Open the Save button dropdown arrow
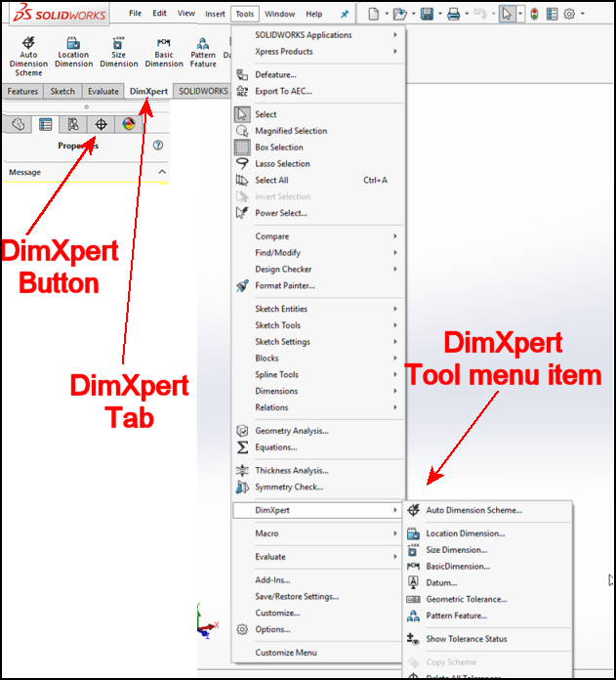 [x=440, y=14]
